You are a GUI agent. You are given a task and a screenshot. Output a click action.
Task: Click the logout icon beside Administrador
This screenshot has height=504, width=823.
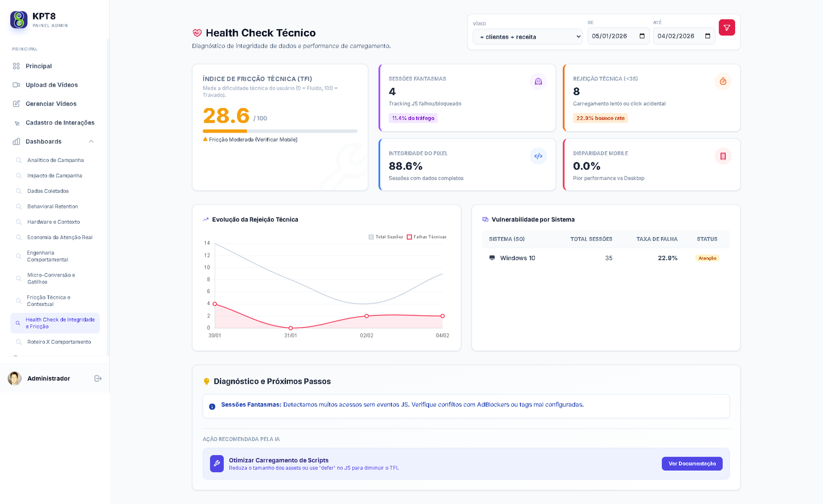98,379
